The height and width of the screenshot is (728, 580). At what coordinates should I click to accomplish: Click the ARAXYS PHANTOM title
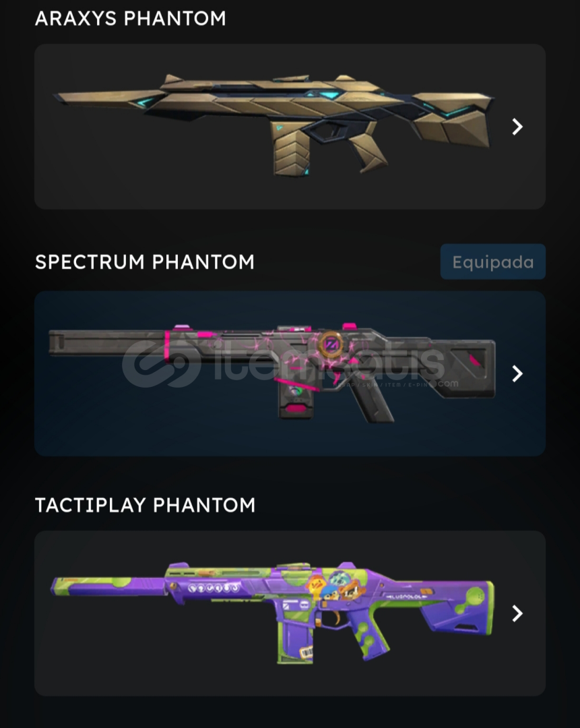(x=131, y=19)
